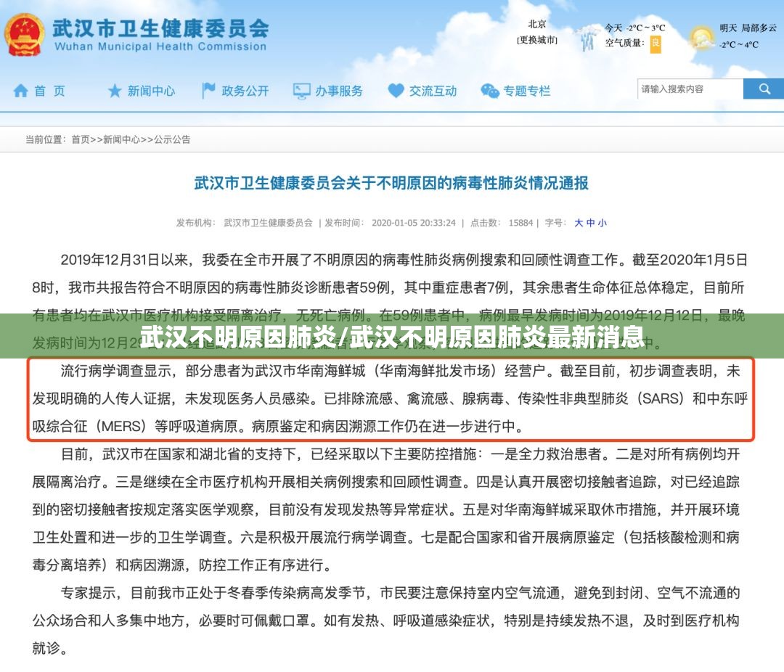Click 首页 in the breadcrumb

pos(81,139)
